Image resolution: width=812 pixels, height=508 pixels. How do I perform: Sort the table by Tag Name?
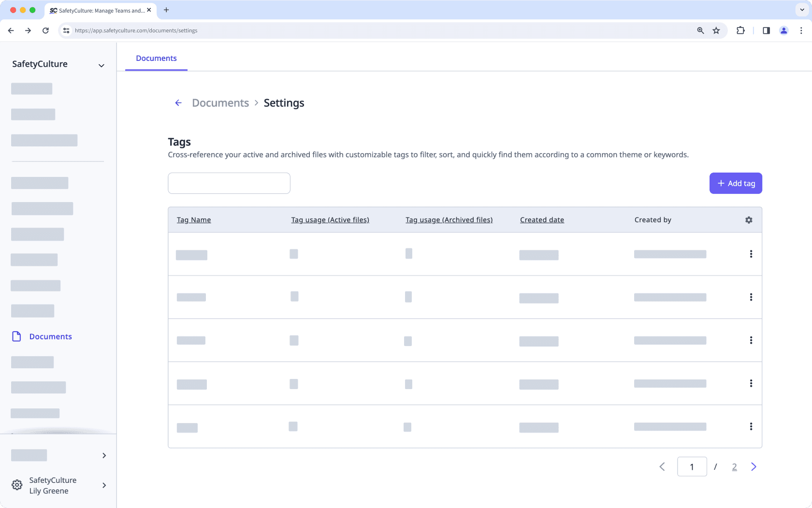pos(194,220)
